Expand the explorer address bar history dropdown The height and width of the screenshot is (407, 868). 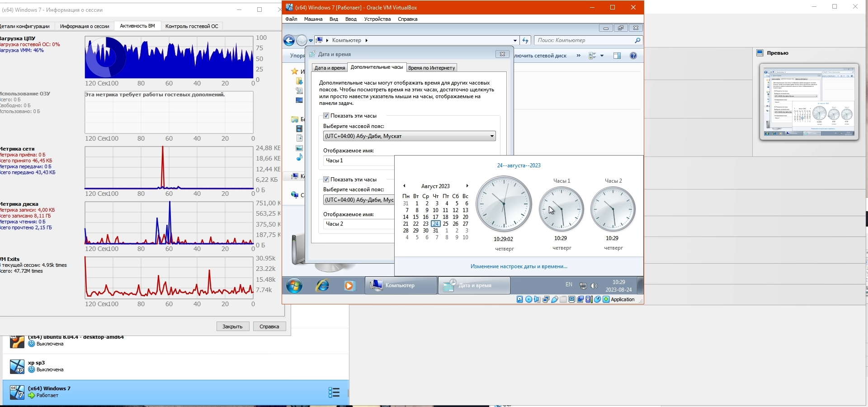[515, 41]
